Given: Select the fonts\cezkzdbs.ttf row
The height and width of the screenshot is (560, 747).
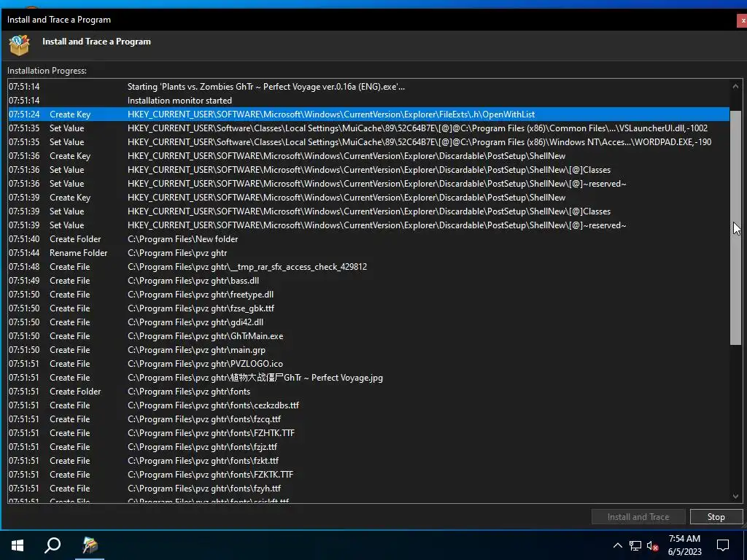Looking at the screenshot, I should point(368,405).
